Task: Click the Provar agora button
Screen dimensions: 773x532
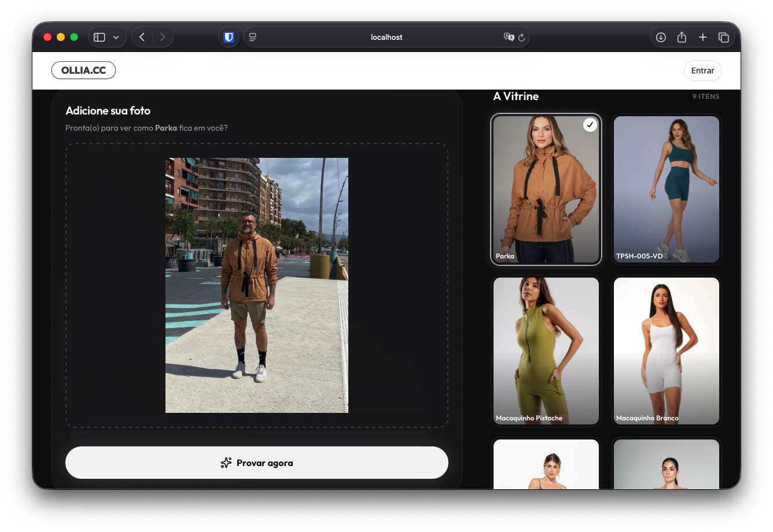Action: pos(257,463)
